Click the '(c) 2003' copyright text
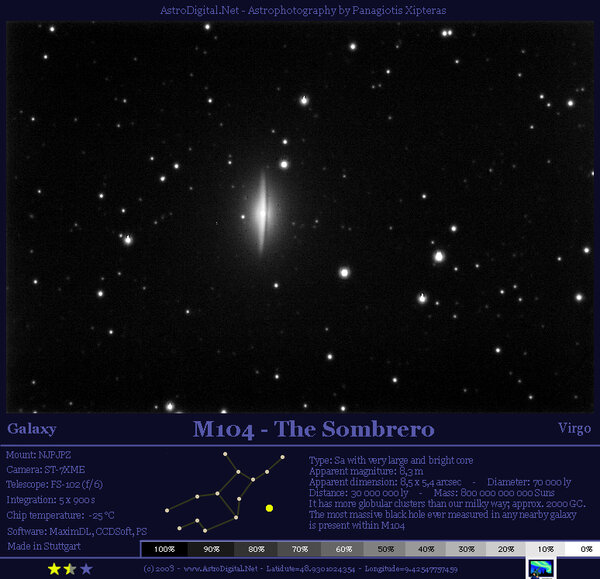 click(x=159, y=569)
